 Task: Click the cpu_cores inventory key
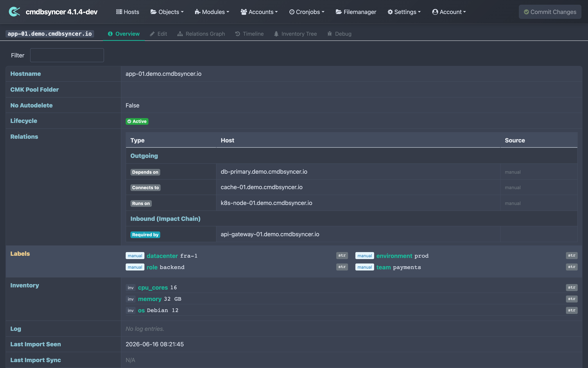pos(153,287)
